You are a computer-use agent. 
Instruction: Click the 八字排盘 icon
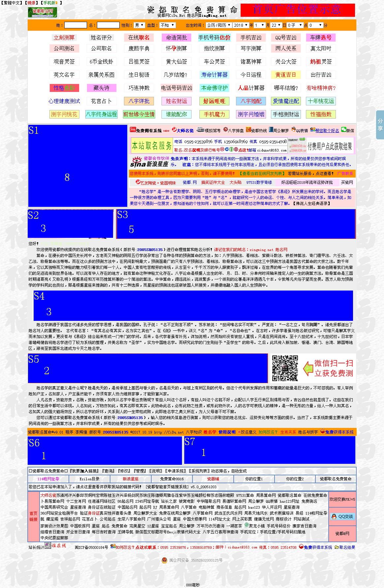(x=225, y=130)
